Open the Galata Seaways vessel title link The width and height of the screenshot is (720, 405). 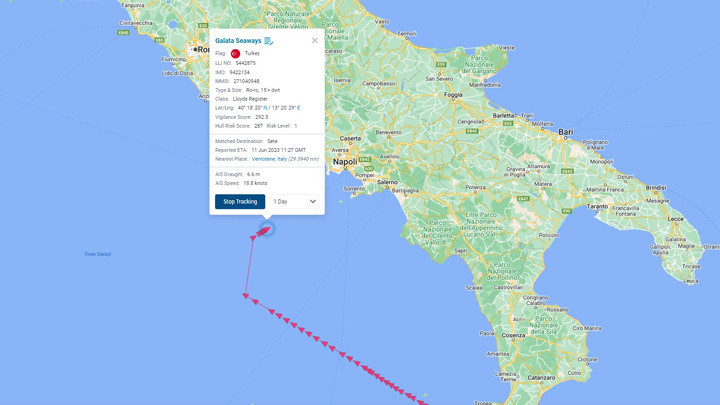[x=238, y=41]
